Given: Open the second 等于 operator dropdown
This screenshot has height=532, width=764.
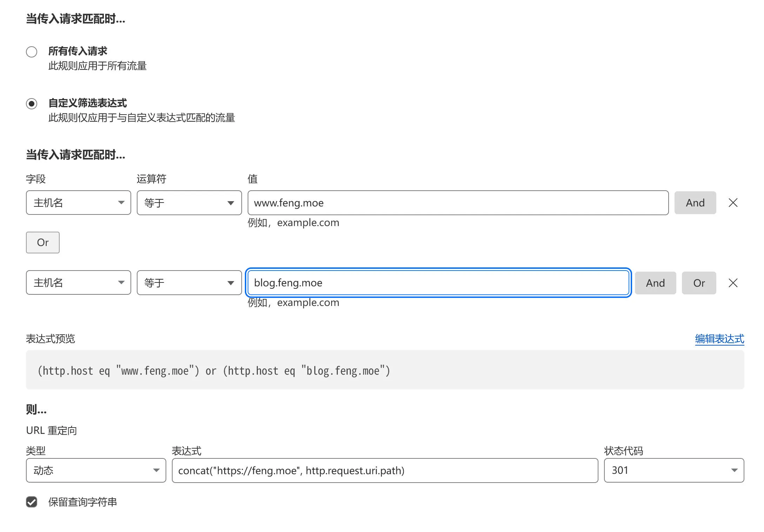Looking at the screenshot, I should [189, 282].
